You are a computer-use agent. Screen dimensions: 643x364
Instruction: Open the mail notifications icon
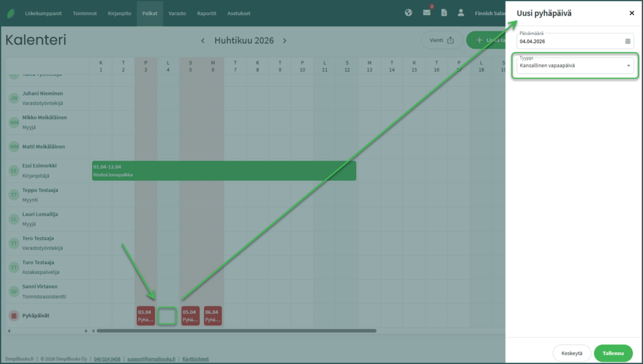(x=426, y=13)
